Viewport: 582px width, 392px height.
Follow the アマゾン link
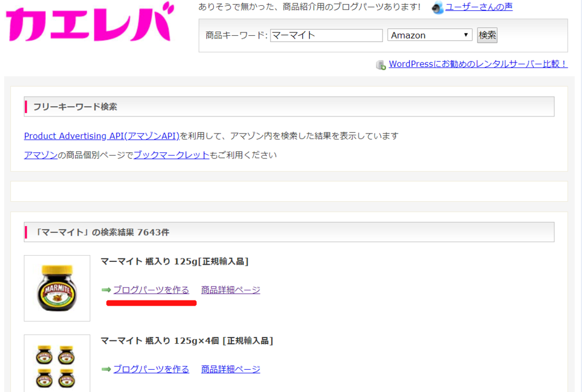[x=41, y=155]
